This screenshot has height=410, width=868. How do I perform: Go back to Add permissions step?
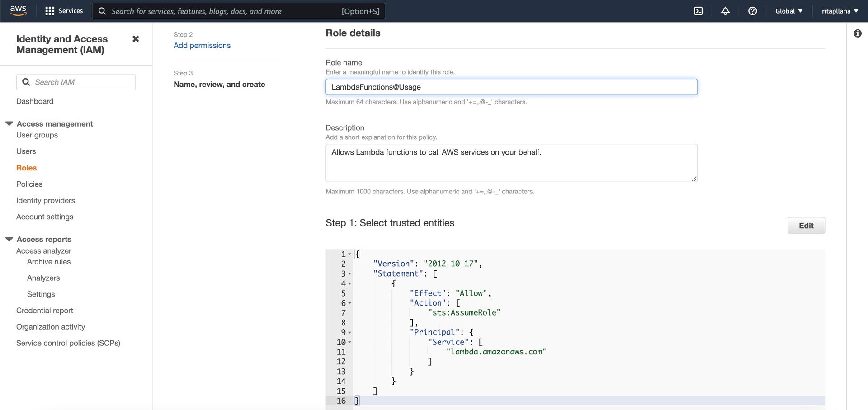(202, 45)
